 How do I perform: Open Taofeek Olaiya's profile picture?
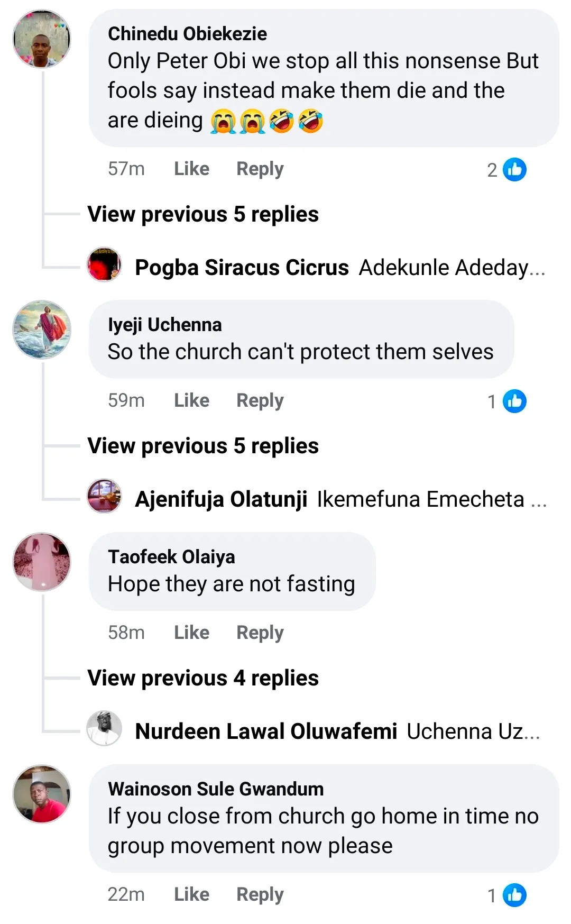(42, 562)
